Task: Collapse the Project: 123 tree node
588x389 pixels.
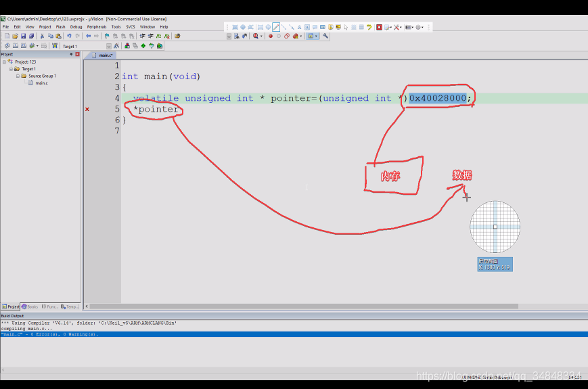Action: (5, 62)
